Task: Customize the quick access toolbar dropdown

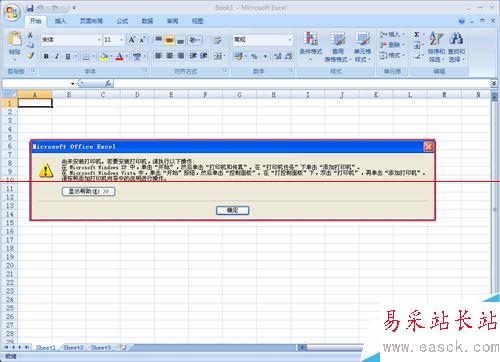Action: click(74, 7)
